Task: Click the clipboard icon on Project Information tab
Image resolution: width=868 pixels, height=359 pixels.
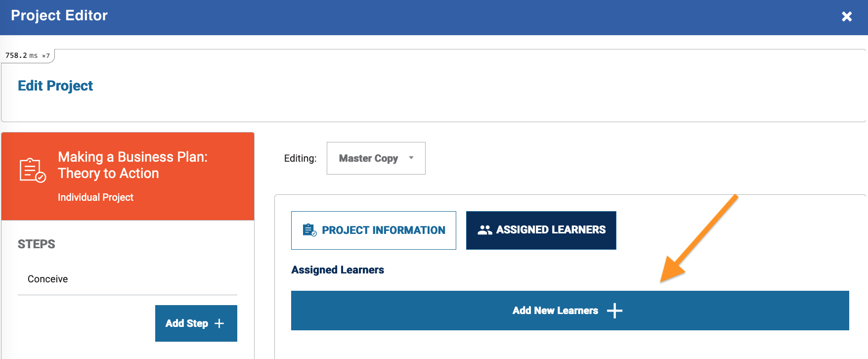Action: click(309, 230)
